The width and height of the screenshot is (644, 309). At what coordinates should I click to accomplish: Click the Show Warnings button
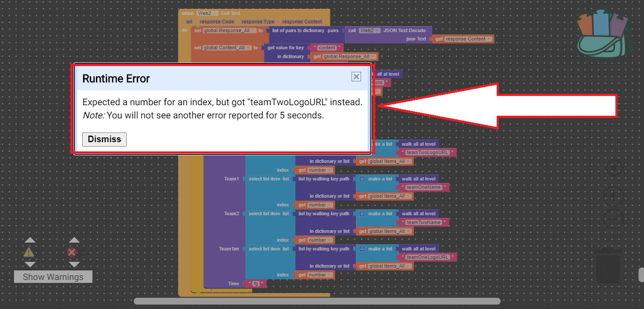(x=53, y=277)
